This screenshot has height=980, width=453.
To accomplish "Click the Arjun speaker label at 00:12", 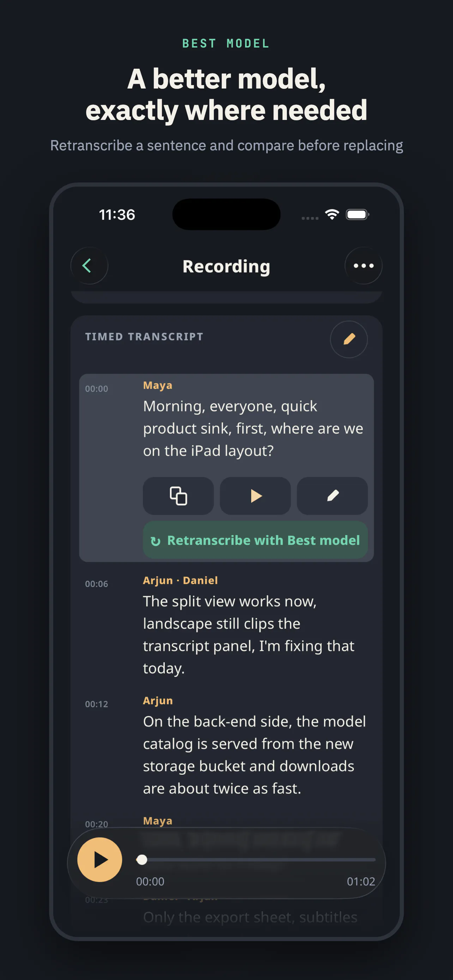I will pyautogui.click(x=158, y=701).
